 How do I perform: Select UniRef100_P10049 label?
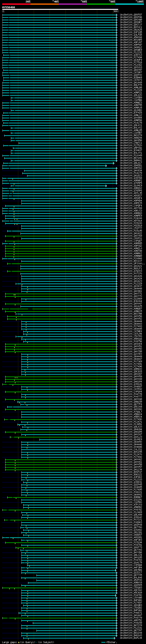(131, 156)
